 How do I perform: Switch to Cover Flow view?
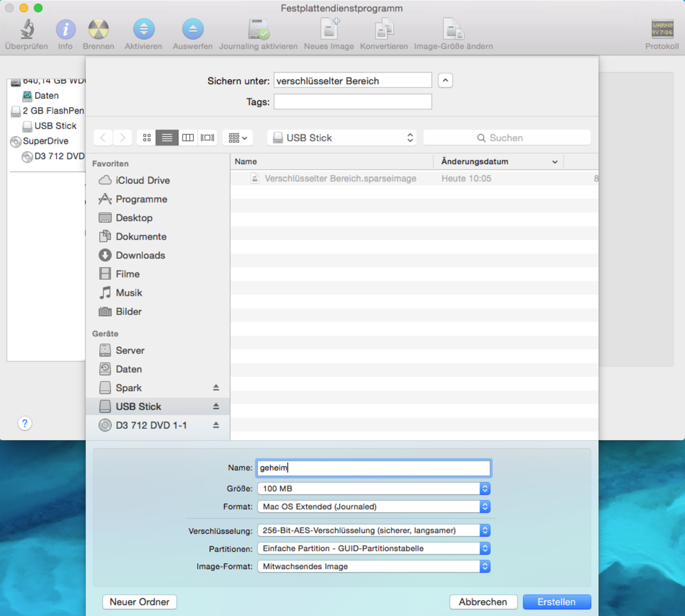pos(208,138)
